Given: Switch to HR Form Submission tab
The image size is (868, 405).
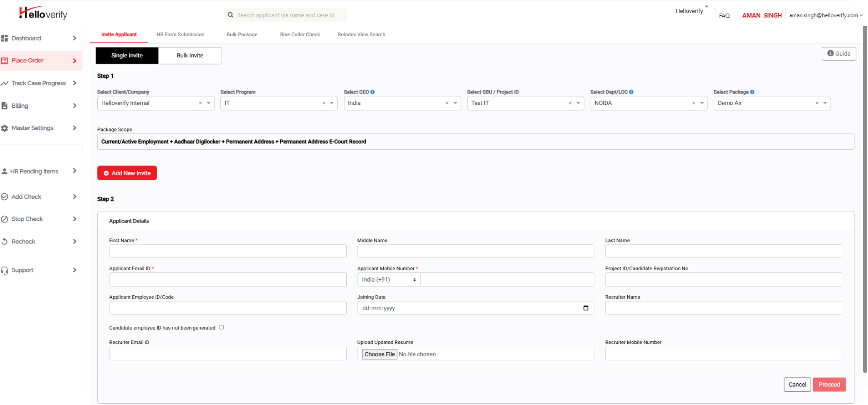Looking at the screenshot, I should click(x=180, y=35).
